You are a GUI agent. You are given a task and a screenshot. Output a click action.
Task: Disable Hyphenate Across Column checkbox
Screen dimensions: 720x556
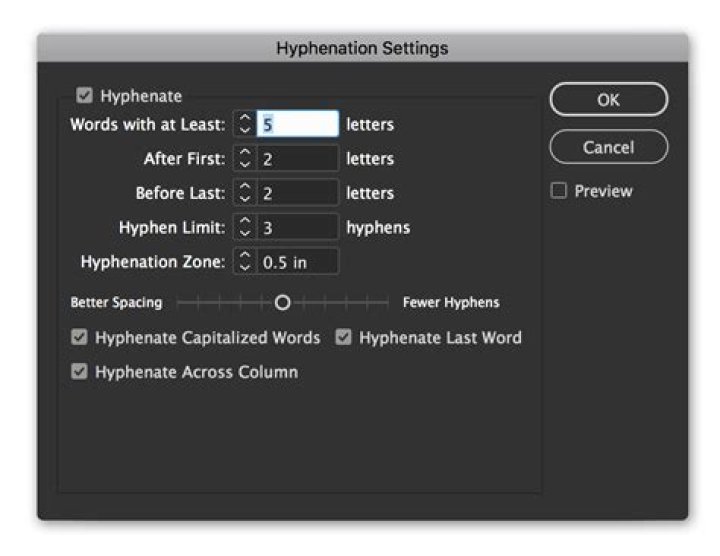point(79,372)
